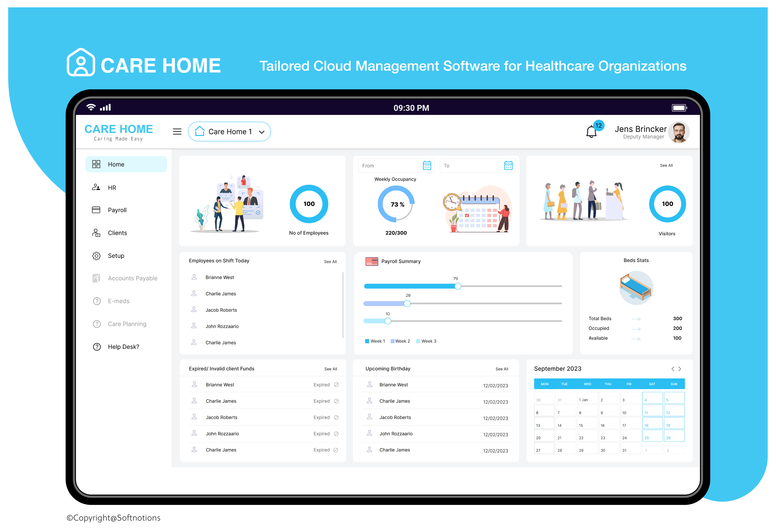The image size is (776, 532).
Task: Click See All for Upcoming Birthday
Action: pos(502,369)
